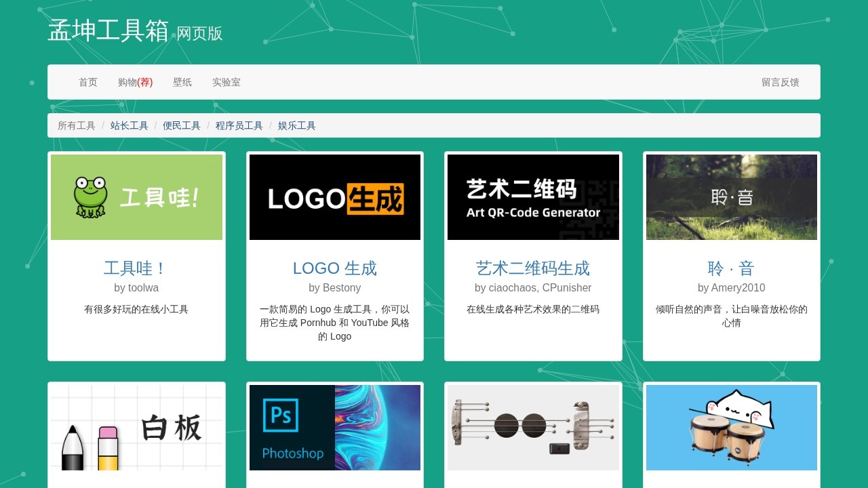Click the frog icon in 工具哇 banner

coord(90,197)
